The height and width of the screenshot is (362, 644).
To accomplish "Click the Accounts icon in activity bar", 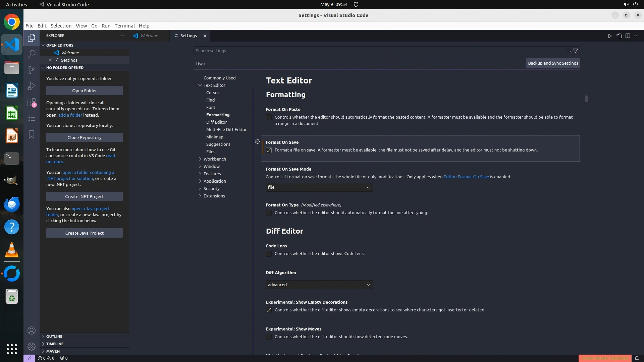I will (x=32, y=330).
